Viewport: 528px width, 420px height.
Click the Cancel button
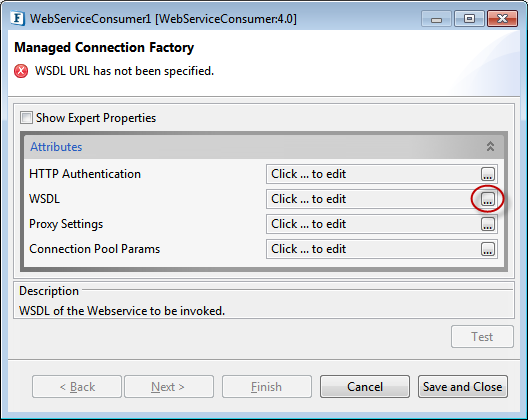coord(365,387)
